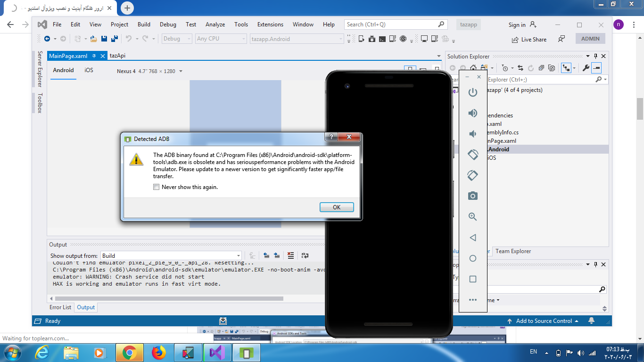Toggle word wrap icon in Output panel
Viewport: 644px width, 362px height.
tap(305, 255)
